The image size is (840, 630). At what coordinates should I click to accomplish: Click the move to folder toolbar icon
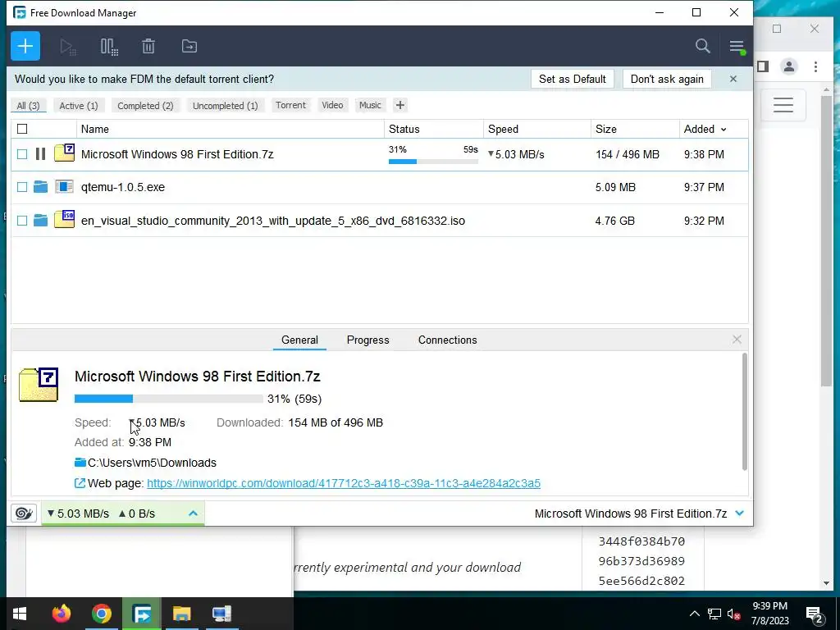point(189,46)
